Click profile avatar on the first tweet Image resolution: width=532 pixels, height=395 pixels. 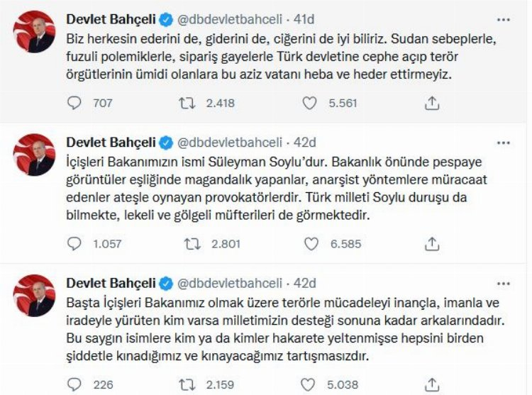pyautogui.click(x=34, y=32)
